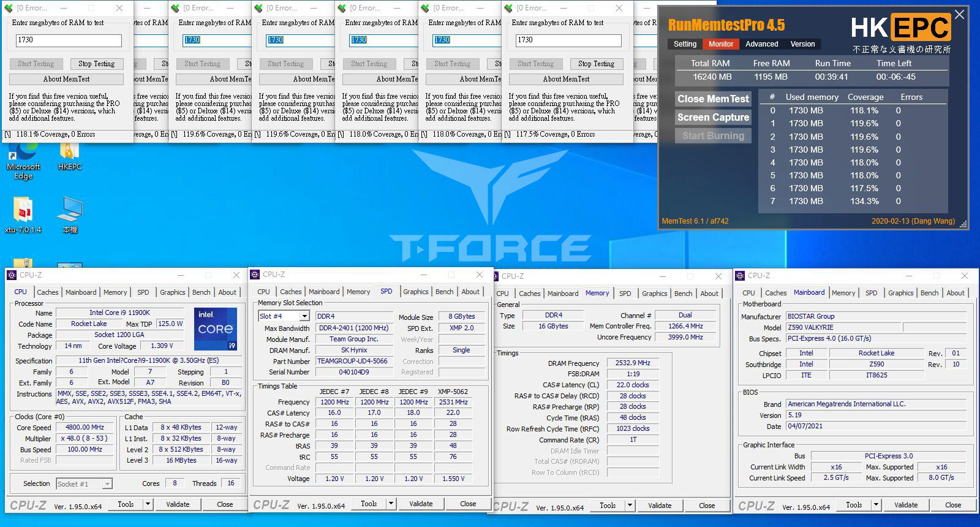Click the title-bar icon of the CPU-Z SPD window
Screen dimensions: 980x527
(255, 275)
